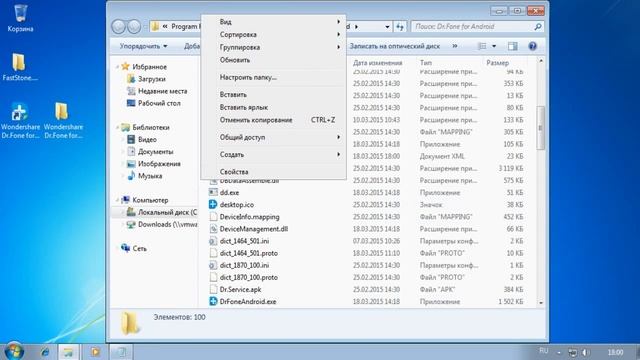640x360 pixels.
Task: Open the Создать submenu
Action: [x=273, y=155]
